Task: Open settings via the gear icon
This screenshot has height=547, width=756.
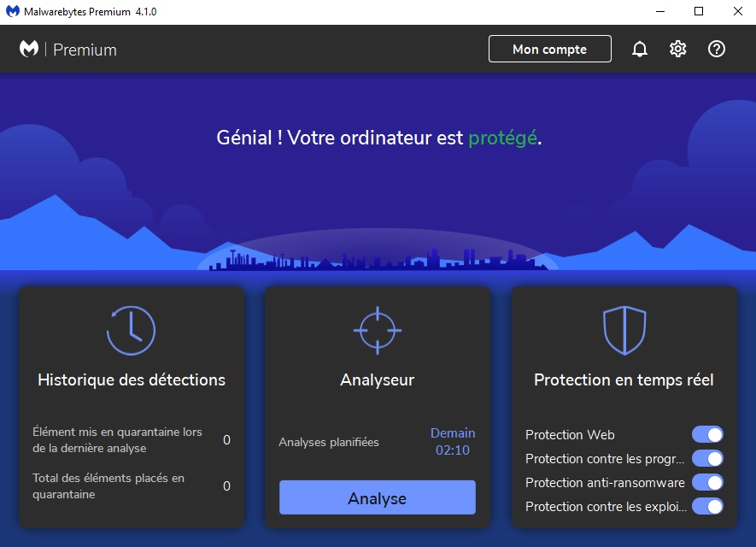Action: (678, 49)
